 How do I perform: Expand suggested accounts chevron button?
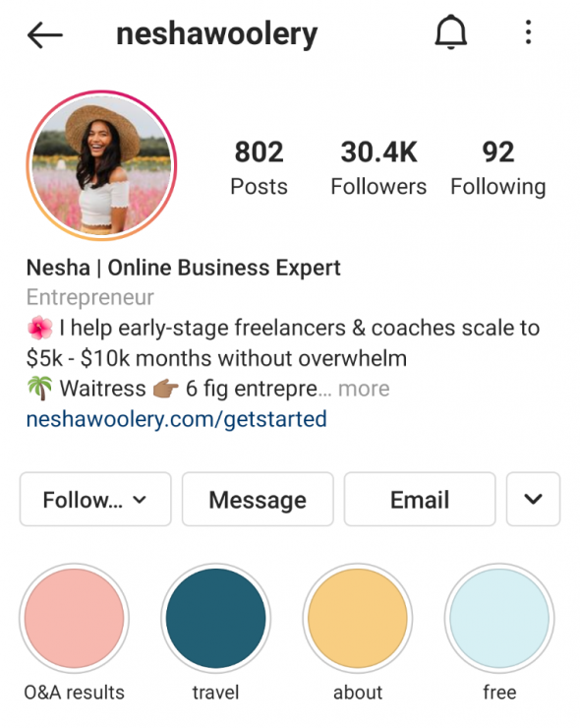click(533, 499)
